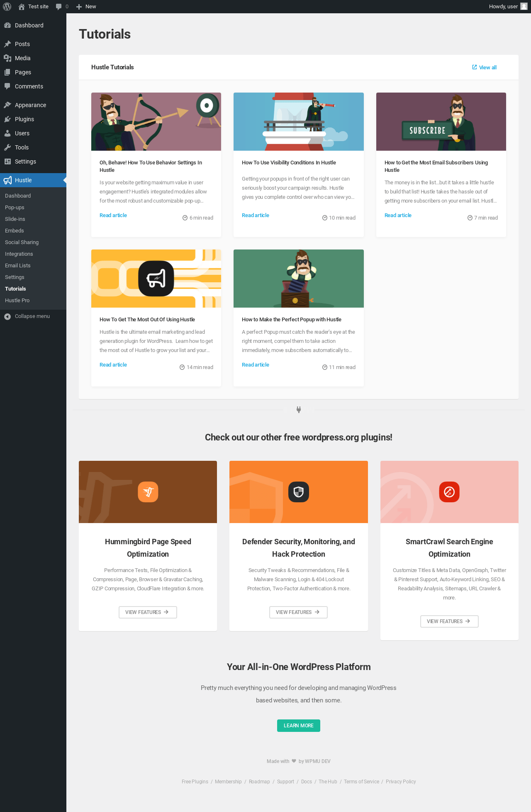Click 'How To Use Visibility Conditions In Hustle' title
The width and height of the screenshot is (531, 812).
click(289, 163)
